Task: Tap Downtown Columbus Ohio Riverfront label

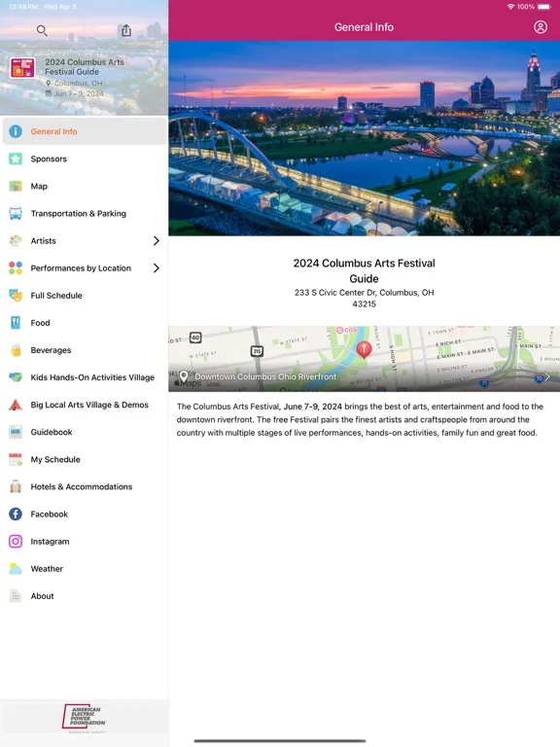Action: click(265, 376)
